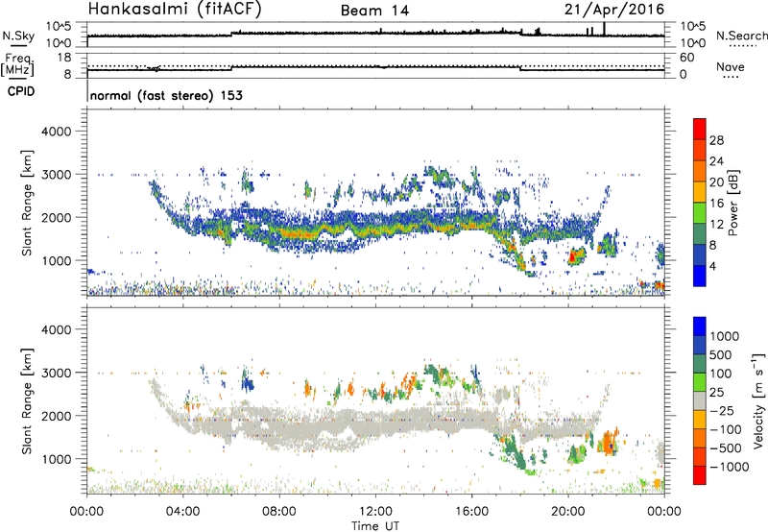
Task: Click dotted line sample under N.Search label
Action: 742,46
